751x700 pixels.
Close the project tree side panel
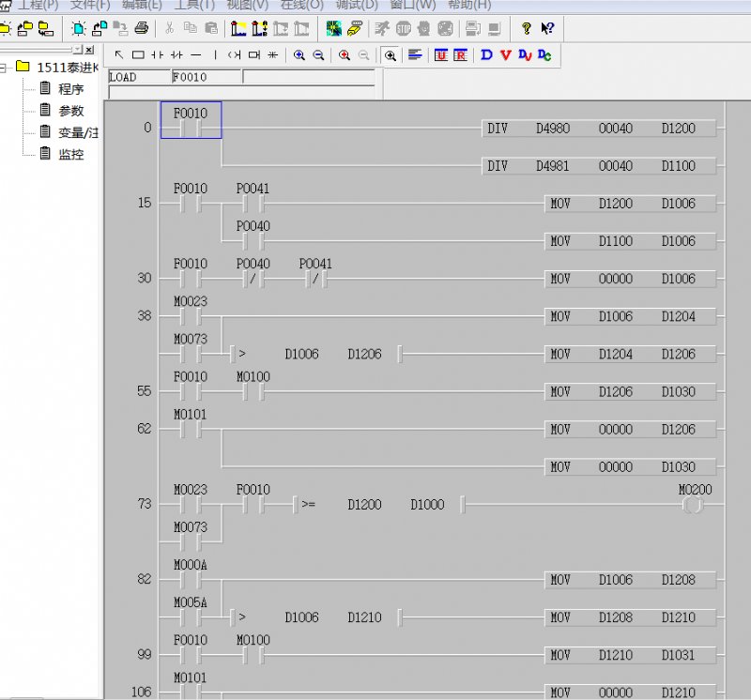tap(89, 49)
